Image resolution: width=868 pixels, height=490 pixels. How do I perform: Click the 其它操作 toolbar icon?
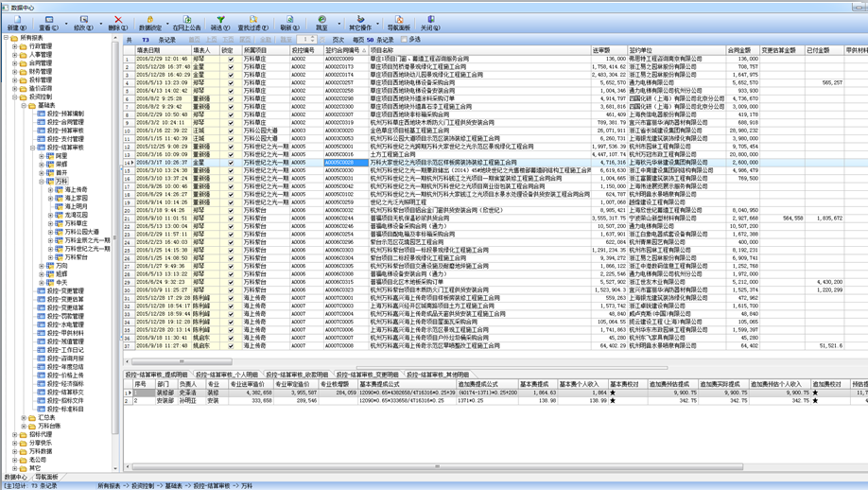pos(360,19)
